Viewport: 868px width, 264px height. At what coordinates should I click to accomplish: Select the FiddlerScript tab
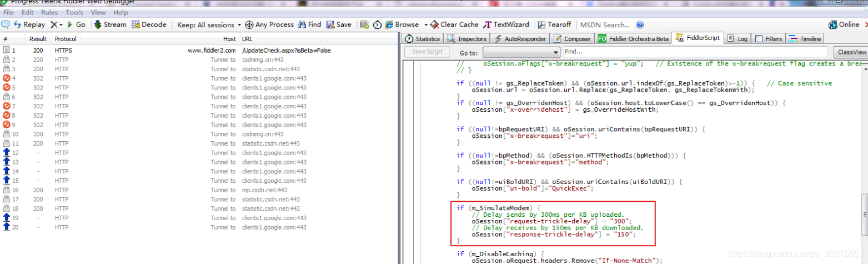698,38
